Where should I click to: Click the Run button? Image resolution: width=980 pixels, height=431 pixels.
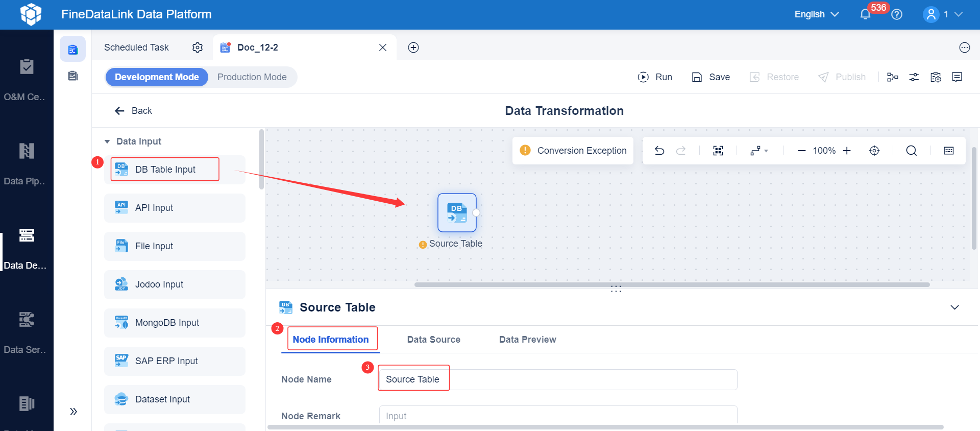click(655, 77)
